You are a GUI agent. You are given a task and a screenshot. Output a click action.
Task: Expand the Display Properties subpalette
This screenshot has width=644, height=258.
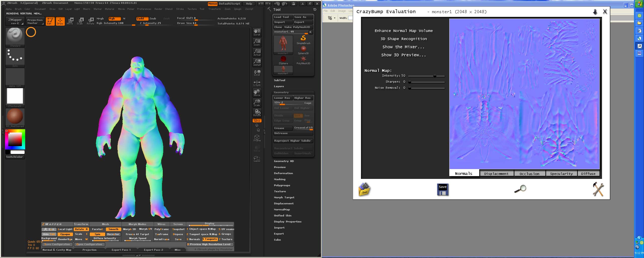[x=288, y=221]
